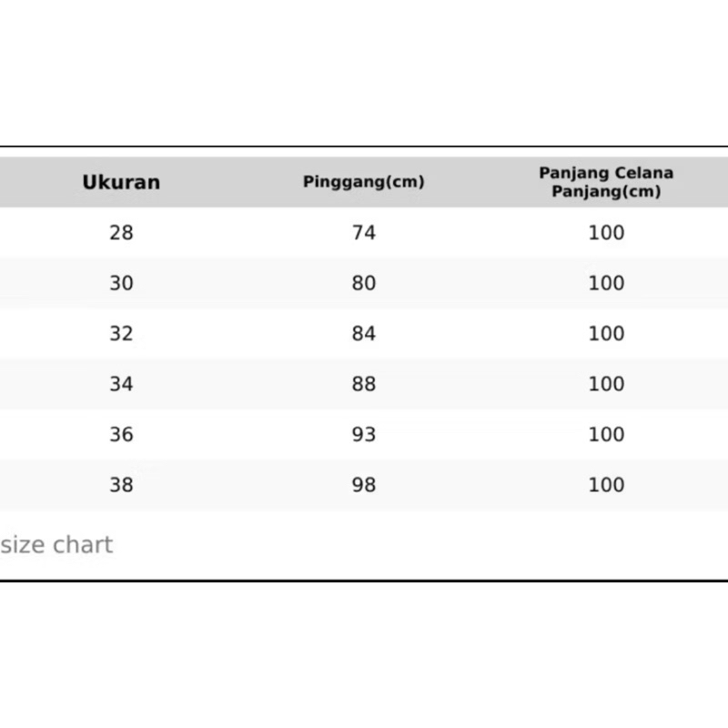
Task: Click the waist value 84
Action: click(363, 333)
